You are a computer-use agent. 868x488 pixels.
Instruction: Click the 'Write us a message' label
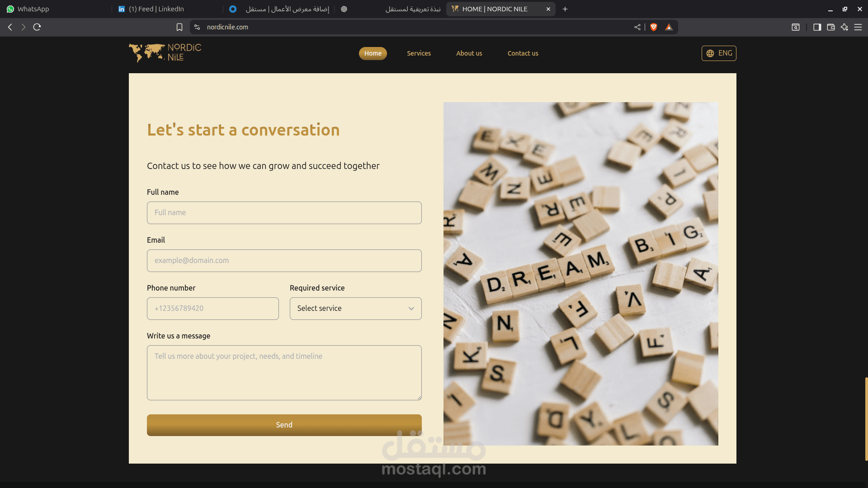(x=179, y=336)
